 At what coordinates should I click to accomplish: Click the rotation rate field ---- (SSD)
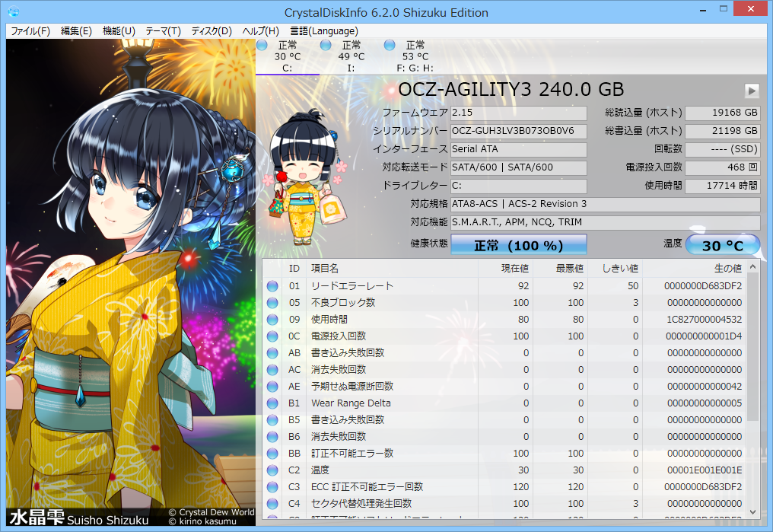723,149
